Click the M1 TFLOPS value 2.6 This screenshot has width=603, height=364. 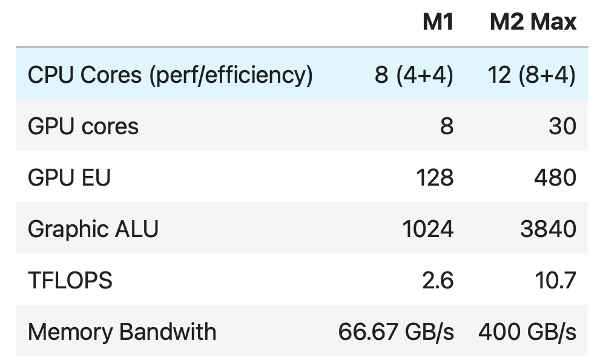tap(438, 281)
